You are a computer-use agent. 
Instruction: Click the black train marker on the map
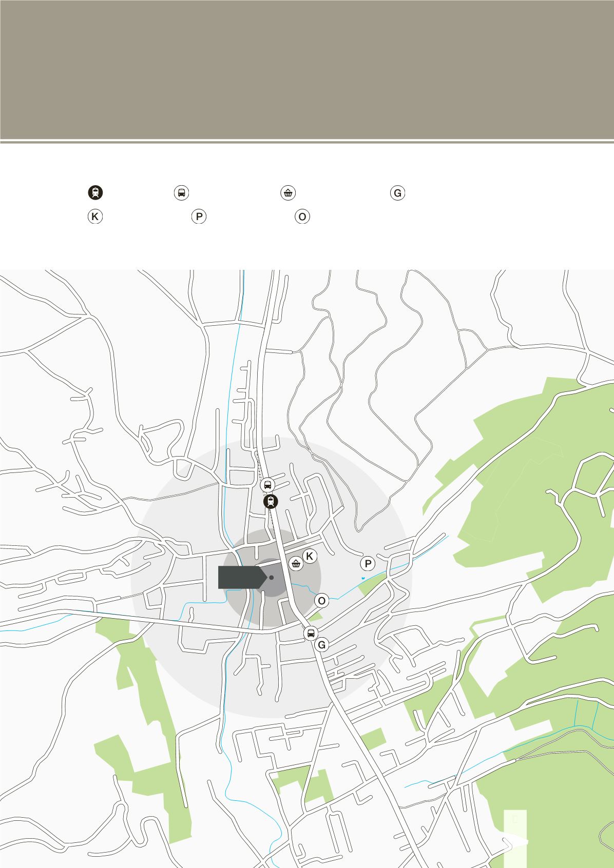[270, 501]
